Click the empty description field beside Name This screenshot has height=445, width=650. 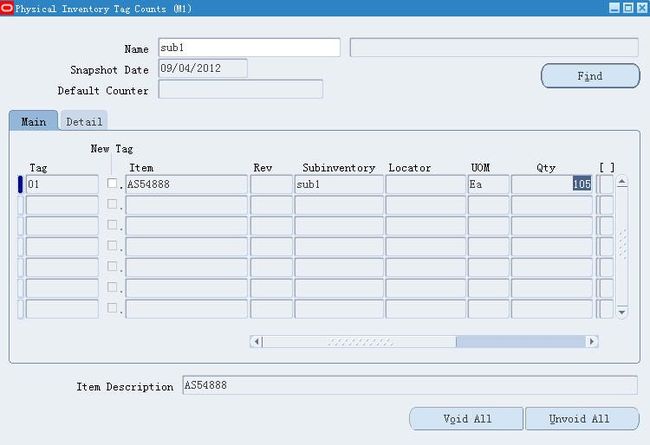pos(494,47)
